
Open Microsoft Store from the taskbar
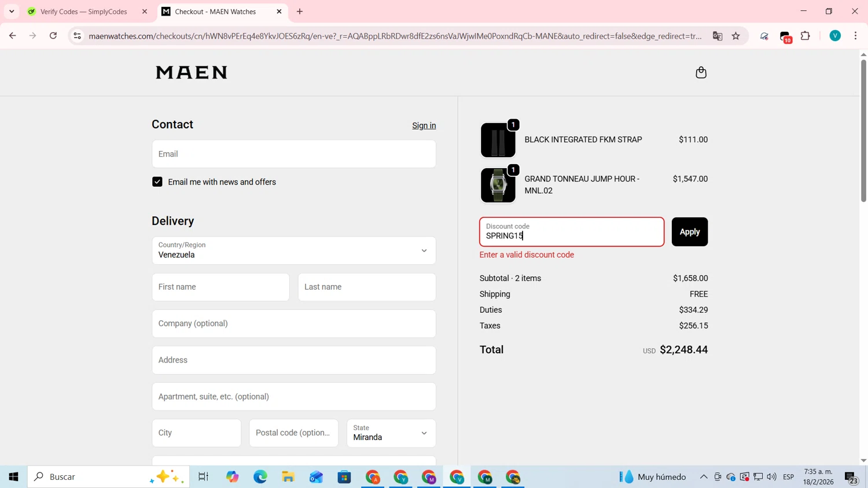point(344,477)
